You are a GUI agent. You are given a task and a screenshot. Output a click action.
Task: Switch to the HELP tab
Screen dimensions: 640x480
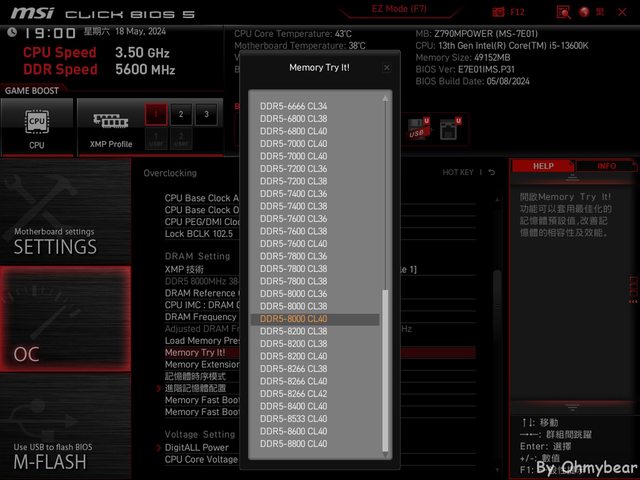point(543,166)
